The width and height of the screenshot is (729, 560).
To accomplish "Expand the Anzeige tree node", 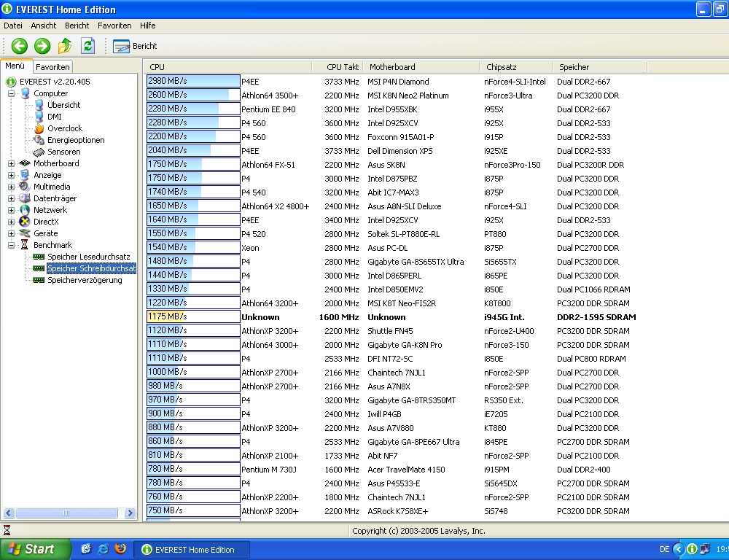I will tap(11, 175).
